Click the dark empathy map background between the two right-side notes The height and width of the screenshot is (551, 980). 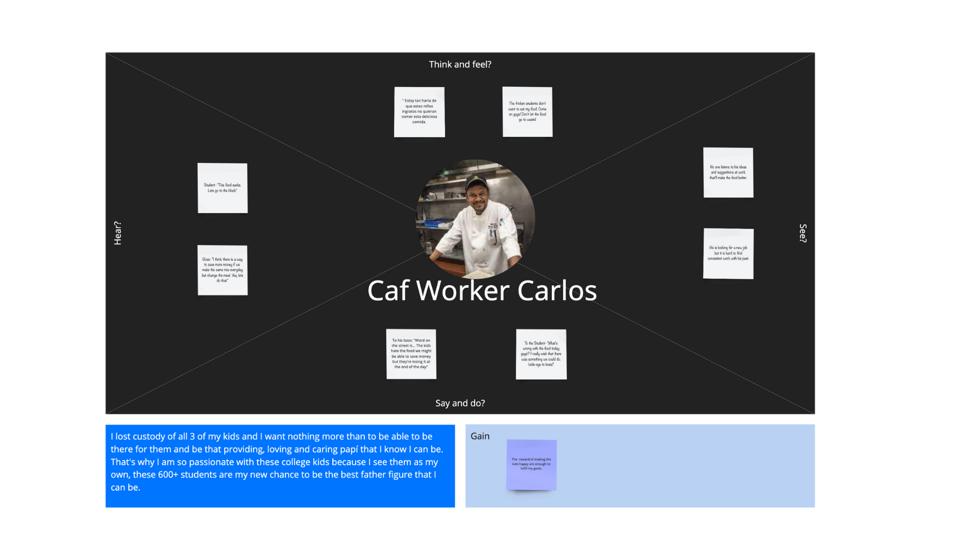[x=728, y=213]
